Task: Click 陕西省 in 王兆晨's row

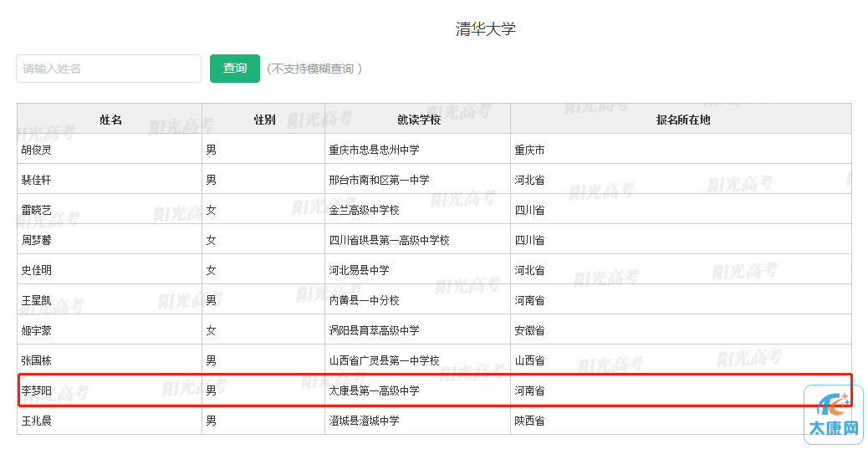Action: coord(530,421)
